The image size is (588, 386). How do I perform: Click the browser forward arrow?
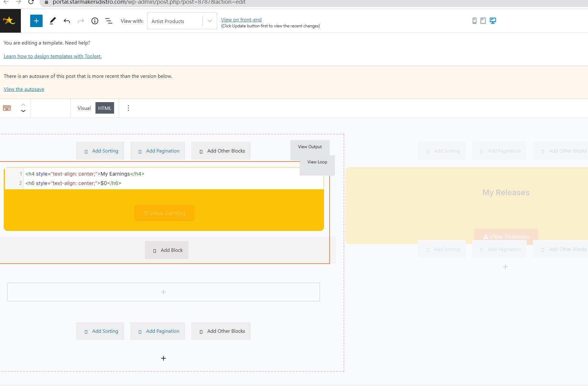[x=18, y=2]
